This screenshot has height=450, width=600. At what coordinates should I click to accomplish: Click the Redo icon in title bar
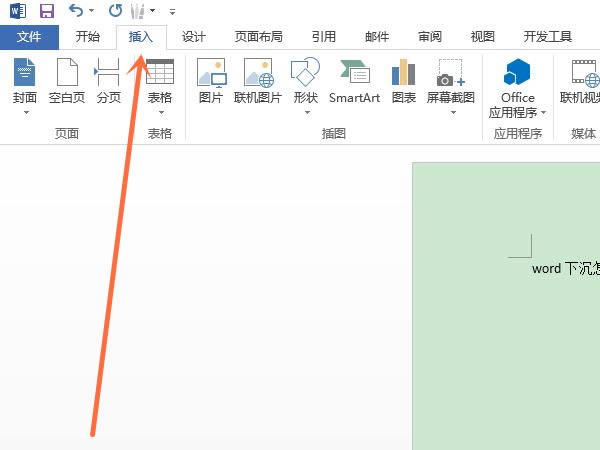[115, 11]
